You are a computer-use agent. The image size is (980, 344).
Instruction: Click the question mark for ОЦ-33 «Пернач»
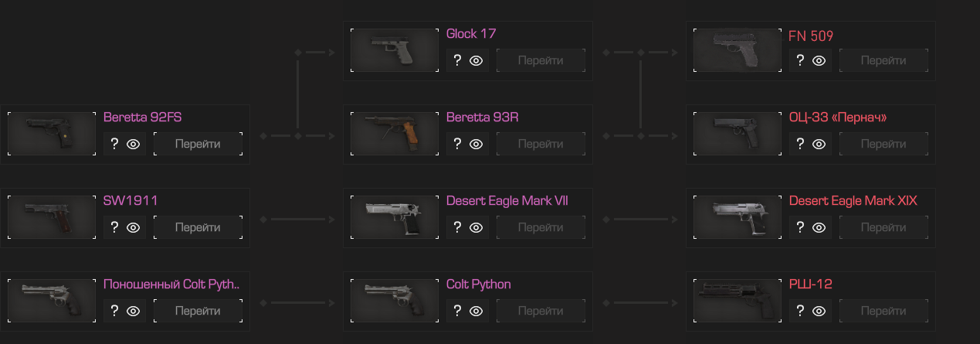click(800, 144)
